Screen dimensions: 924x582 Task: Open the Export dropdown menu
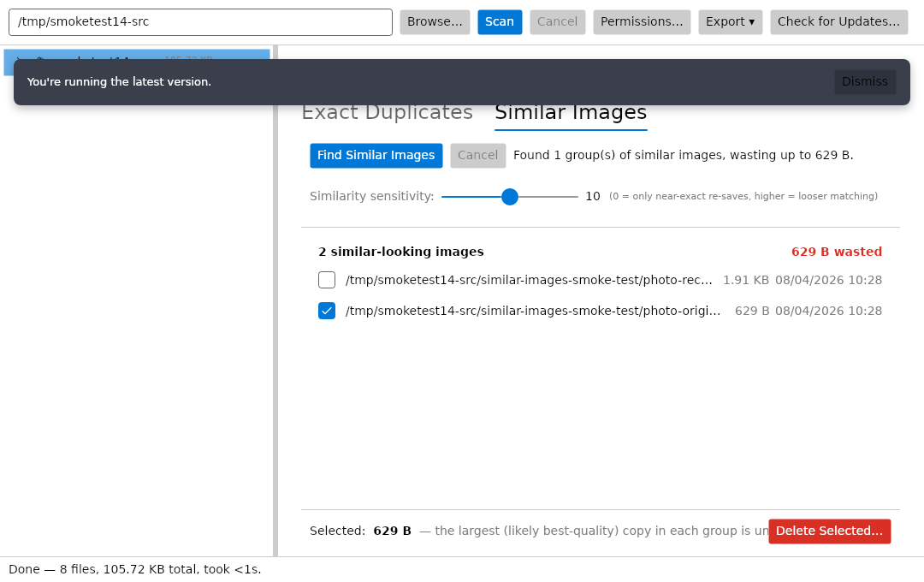pyautogui.click(x=730, y=21)
